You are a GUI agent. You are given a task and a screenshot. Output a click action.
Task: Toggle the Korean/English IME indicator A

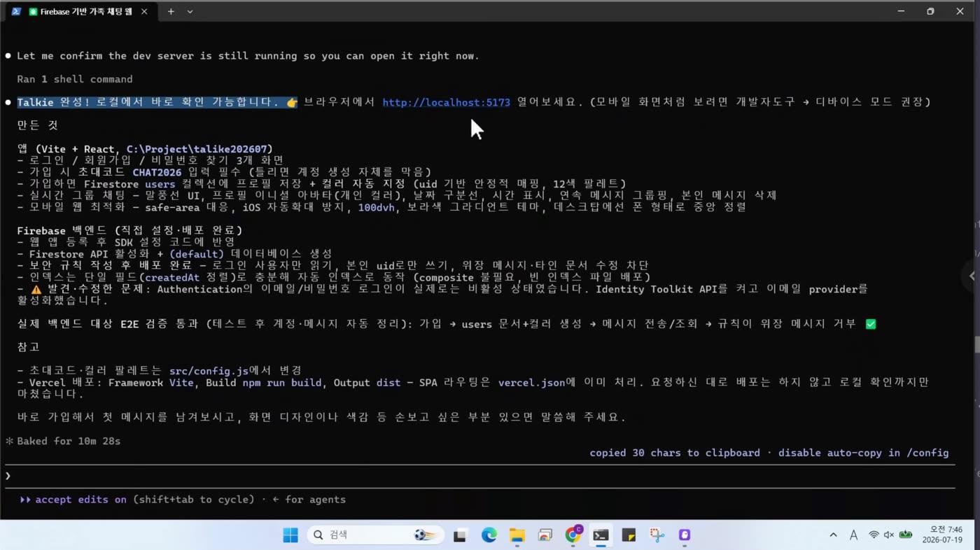(853, 535)
